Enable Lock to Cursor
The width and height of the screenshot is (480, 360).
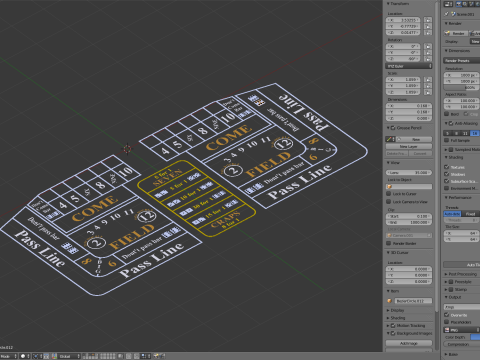388,194
